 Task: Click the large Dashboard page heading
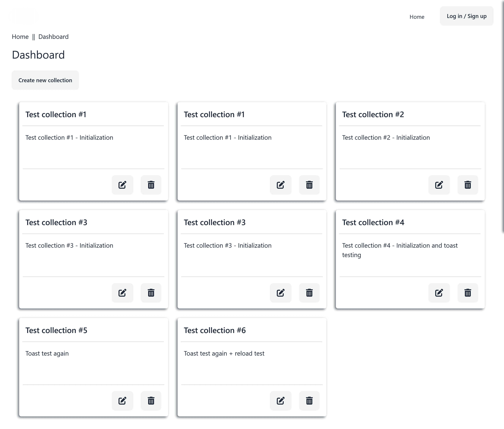(38, 55)
